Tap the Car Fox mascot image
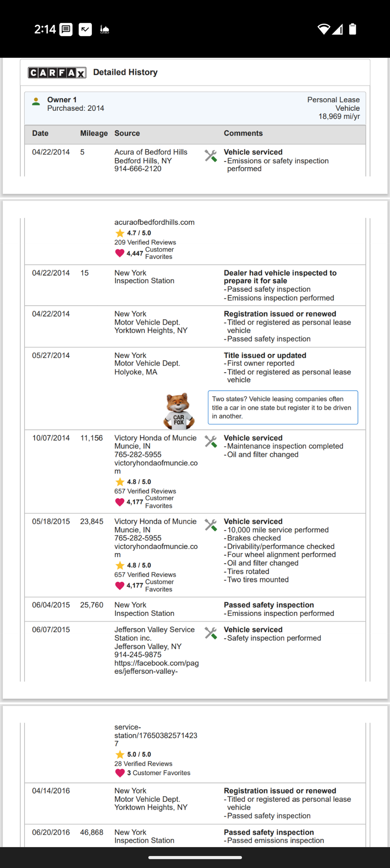Screen dimensions: 390x868 pos(179,411)
